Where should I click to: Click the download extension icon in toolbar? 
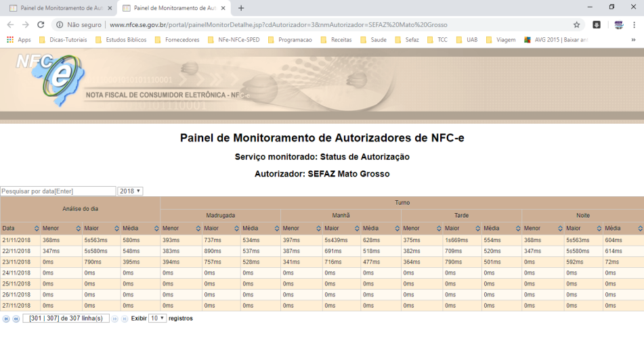click(x=597, y=24)
